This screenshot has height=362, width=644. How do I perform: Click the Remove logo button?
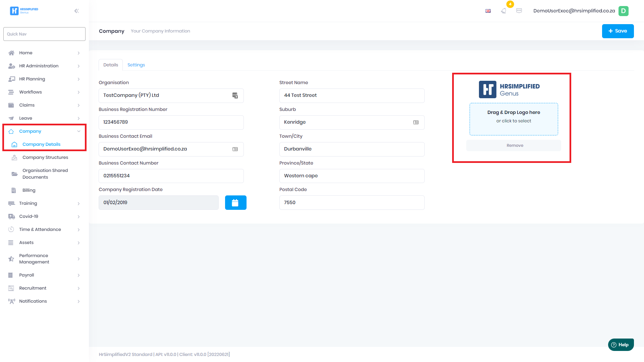(514, 145)
